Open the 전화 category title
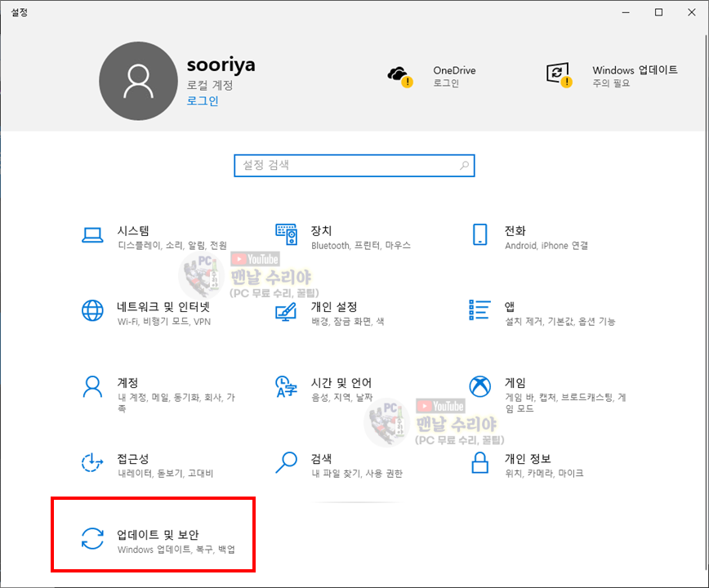 coord(515,231)
